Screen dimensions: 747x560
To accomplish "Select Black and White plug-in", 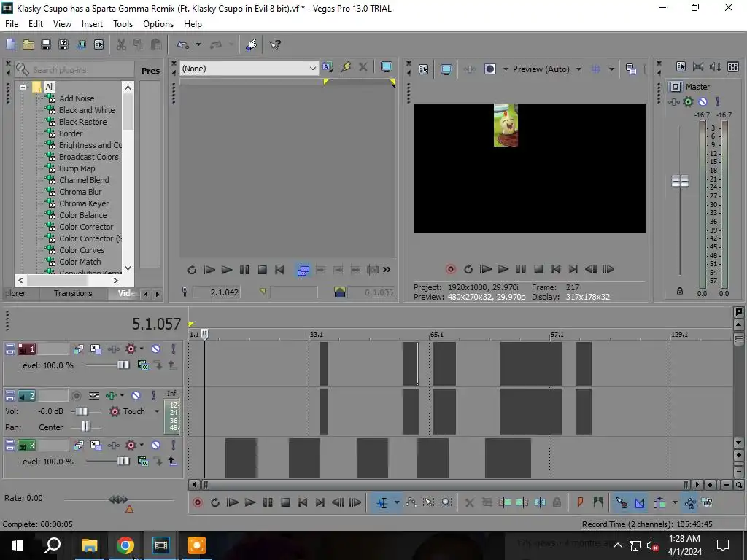I will coord(87,110).
